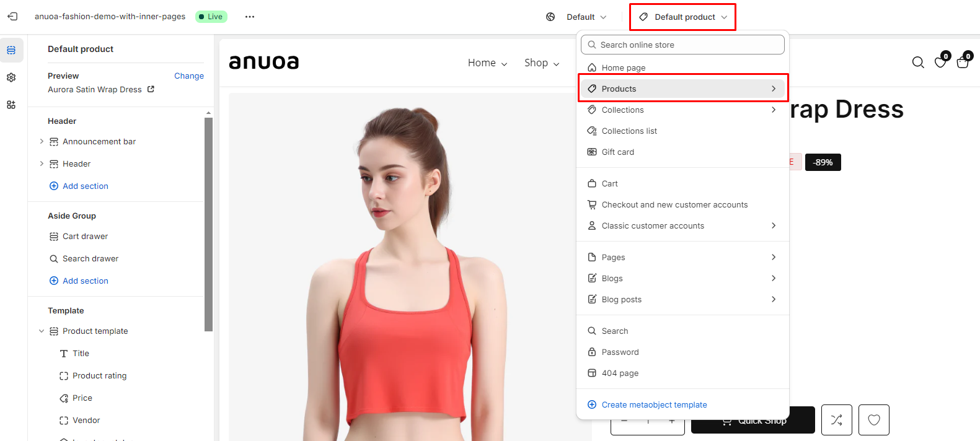Select Products from the template menu
Image resolution: width=980 pixels, height=441 pixels.
point(682,89)
